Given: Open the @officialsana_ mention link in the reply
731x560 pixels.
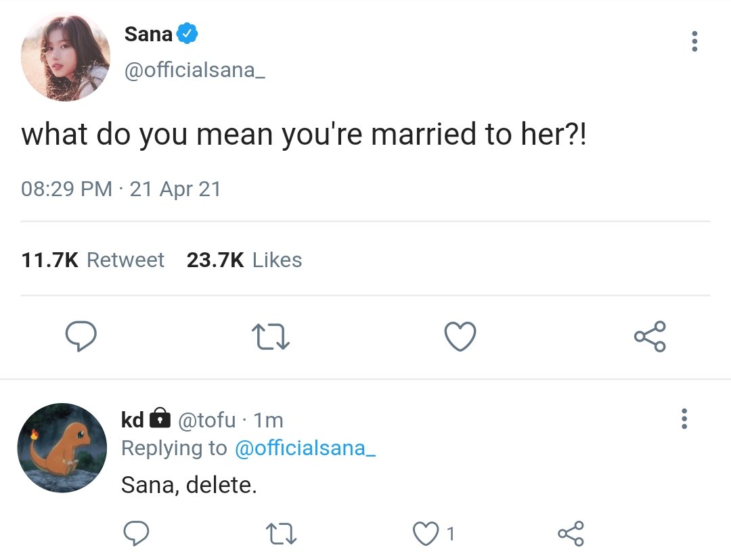Looking at the screenshot, I should click(305, 448).
